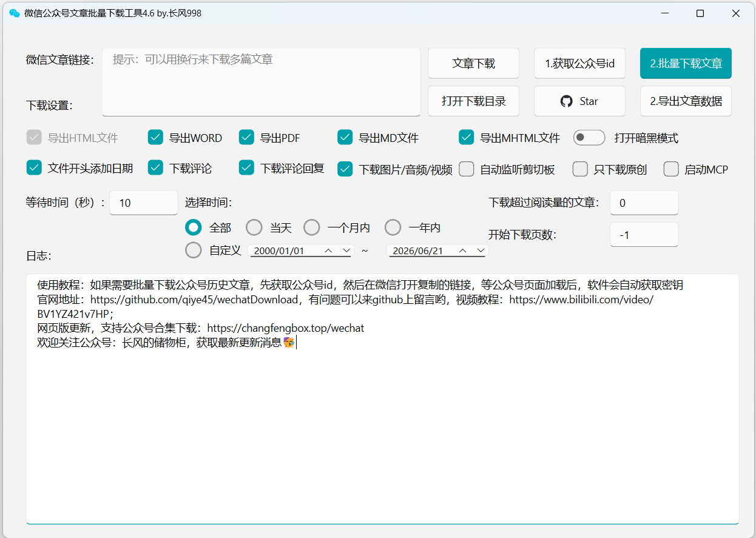Toggle 文件开头添加日期 checkbox
The image size is (756, 538).
34,168
